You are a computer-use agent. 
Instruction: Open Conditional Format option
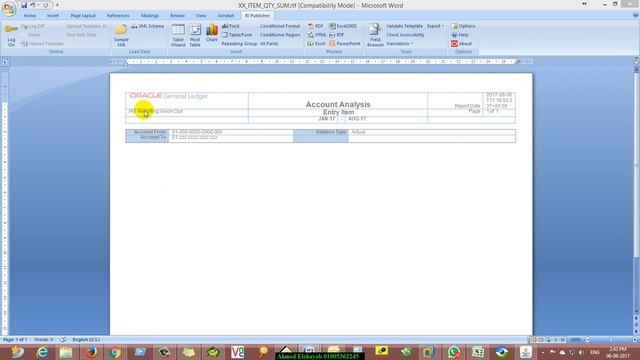pos(280,26)
